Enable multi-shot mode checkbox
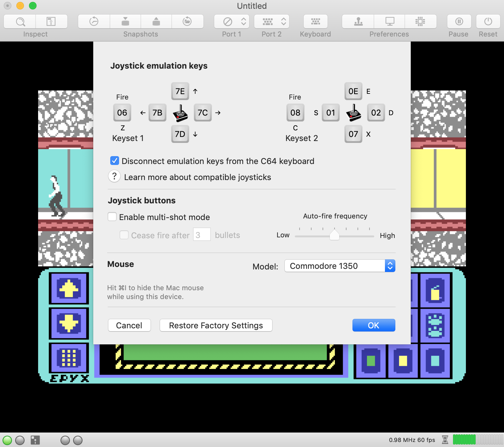 coord(112,217)
